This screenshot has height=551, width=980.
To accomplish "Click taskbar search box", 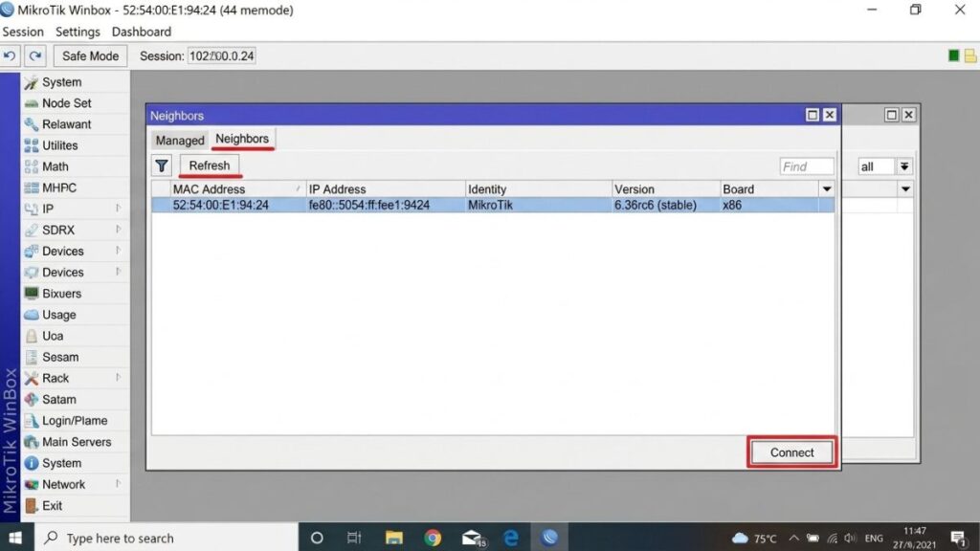I will pyautogui.click(x=167, y=538).
